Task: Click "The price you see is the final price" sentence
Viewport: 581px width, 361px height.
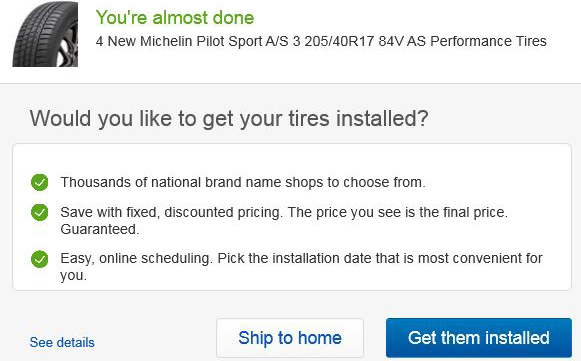Action: [x=398, y=212]
